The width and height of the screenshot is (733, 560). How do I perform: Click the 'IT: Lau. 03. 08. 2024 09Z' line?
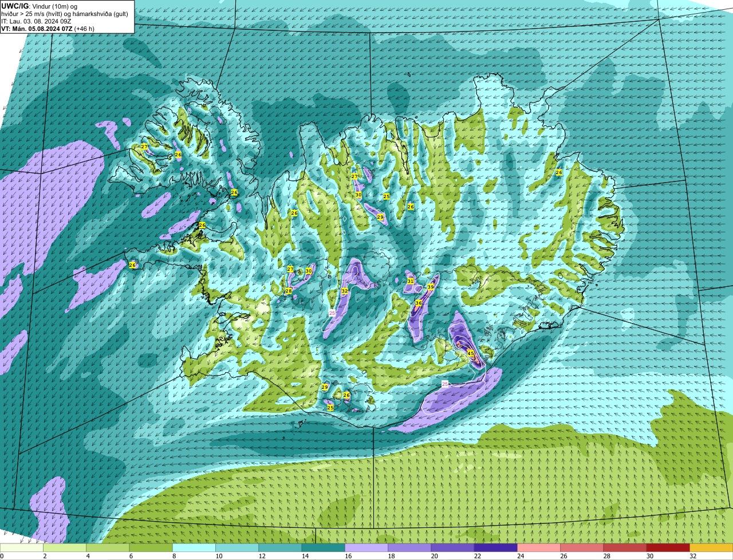pos(36,21)
